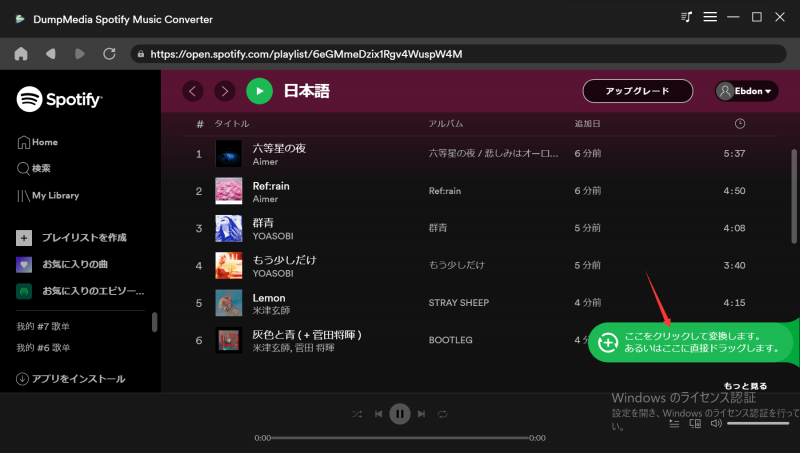800x453 pixels.
Task: Click Spotify back chevron button
Action: click(x=193, y=91)
